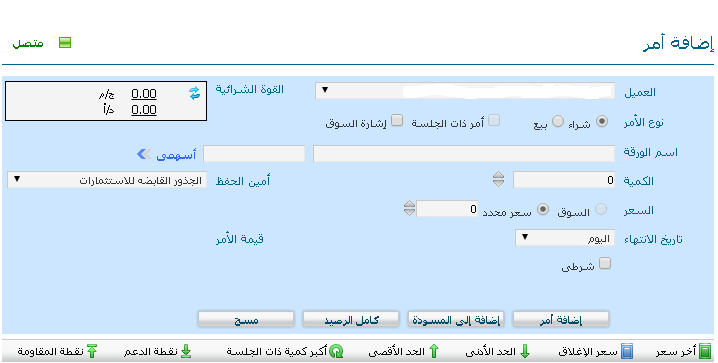718x363 pixels.
Task: Select سعر محدد radio option
Action: [543, 210]
